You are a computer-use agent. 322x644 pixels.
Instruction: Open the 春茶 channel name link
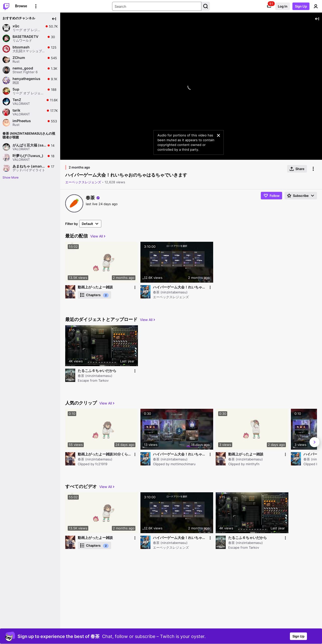pos(90,198)
